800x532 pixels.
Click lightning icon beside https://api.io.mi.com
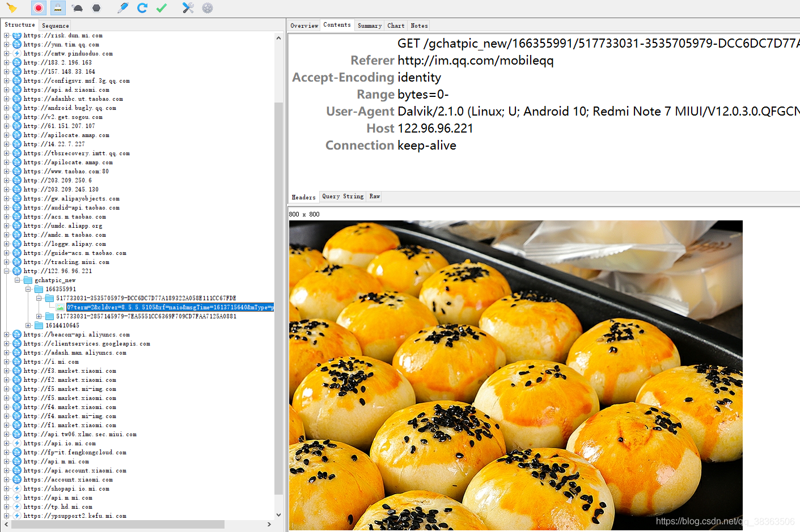tap(17, 444)
